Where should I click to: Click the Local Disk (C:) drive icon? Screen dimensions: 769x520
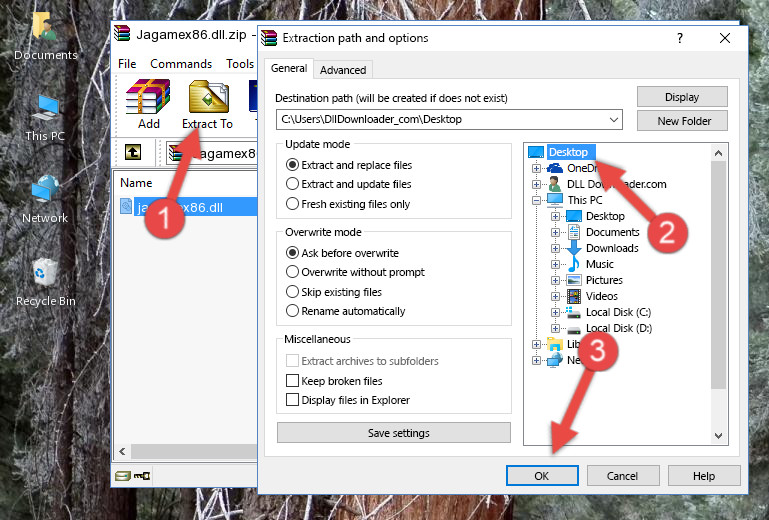click(x=573, y=312)
